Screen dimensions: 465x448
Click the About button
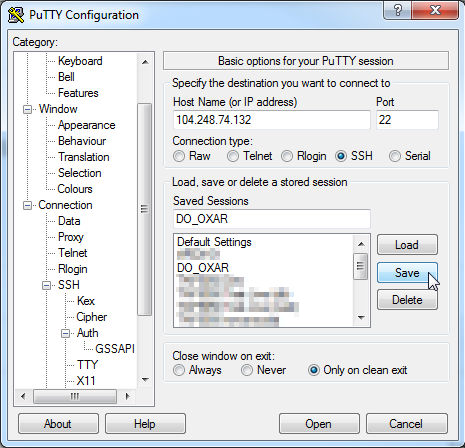tap(58, 424)
